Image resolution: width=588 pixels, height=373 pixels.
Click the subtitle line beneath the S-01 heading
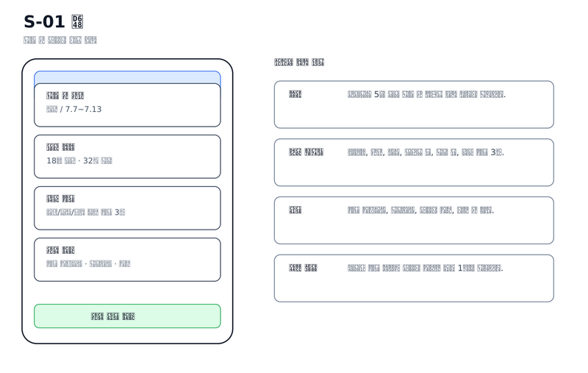click(x=60, y=40)
